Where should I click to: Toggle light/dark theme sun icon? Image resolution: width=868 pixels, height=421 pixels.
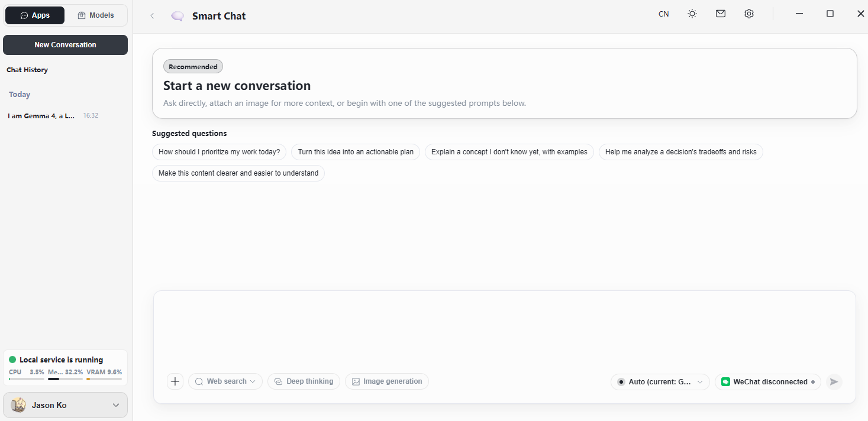(x=692, y=14)
